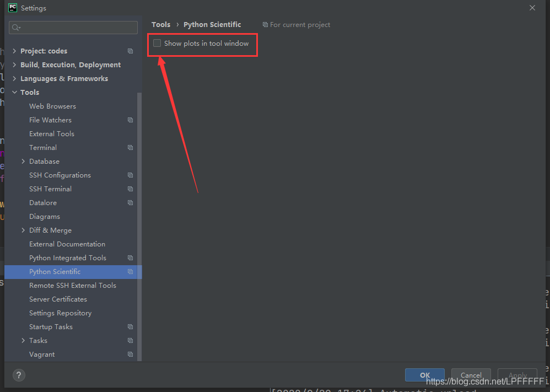
Task: Open Tasks settings page
Action: (x=38, y=340)
